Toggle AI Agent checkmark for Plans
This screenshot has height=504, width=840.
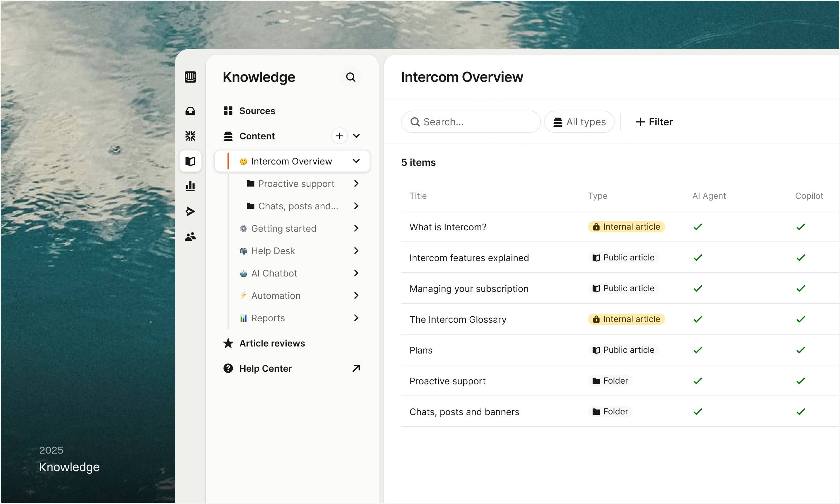[698, 350]
